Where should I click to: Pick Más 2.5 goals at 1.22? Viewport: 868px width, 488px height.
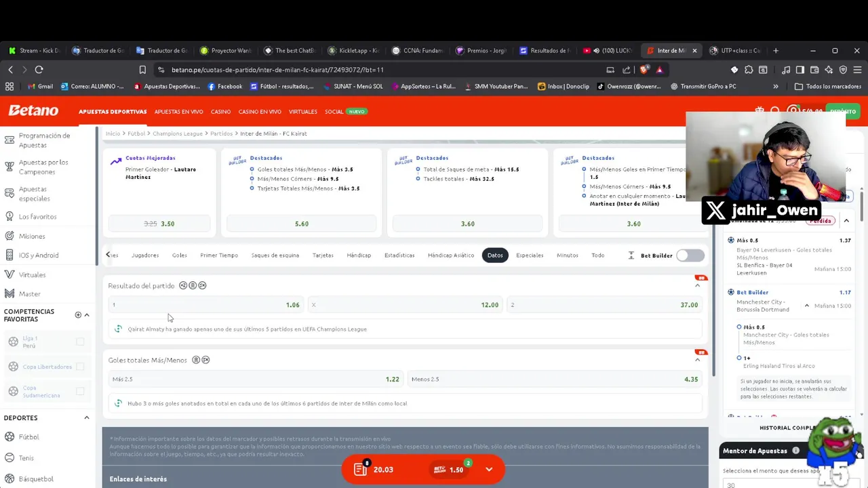click(256, 379)
